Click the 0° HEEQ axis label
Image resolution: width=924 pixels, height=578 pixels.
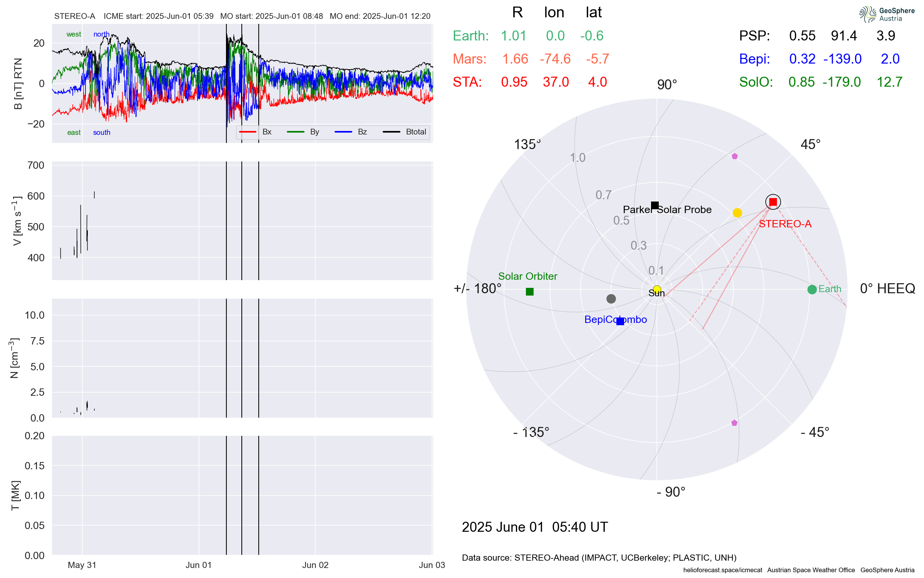887,289
